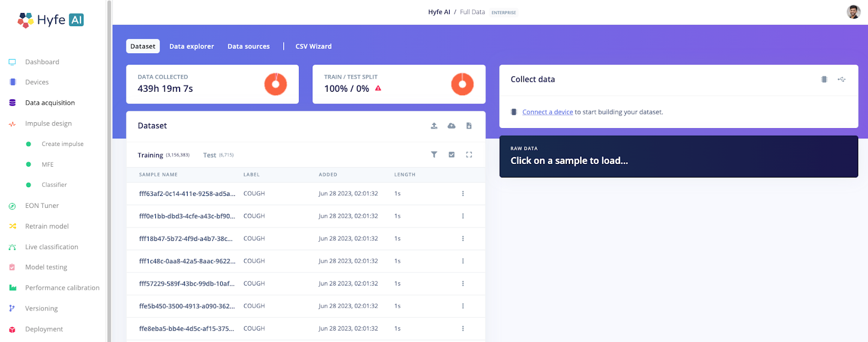Screen dimensions: 868x342
Task: Click the Devices chip icon
Action: pos(12,82)
